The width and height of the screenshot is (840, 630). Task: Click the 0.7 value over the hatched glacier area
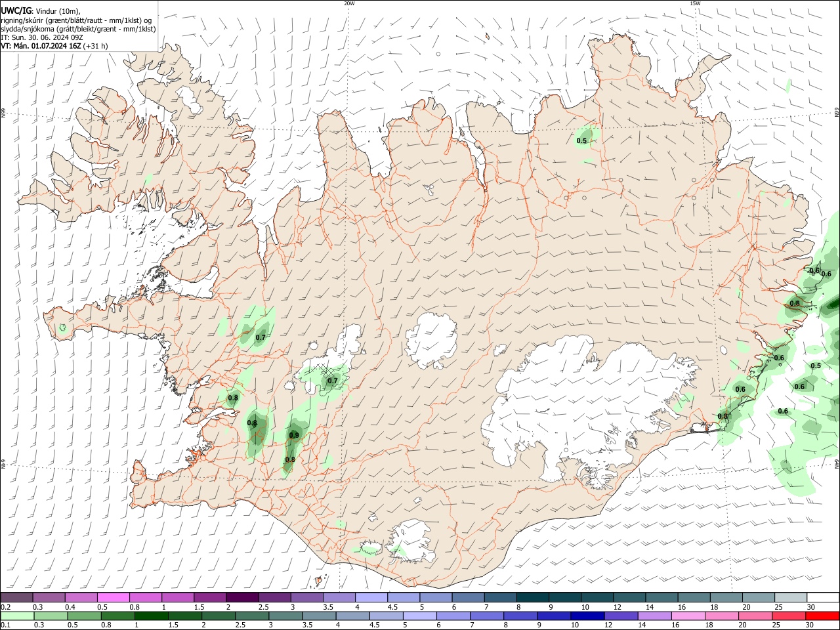[x=333, y=381]
